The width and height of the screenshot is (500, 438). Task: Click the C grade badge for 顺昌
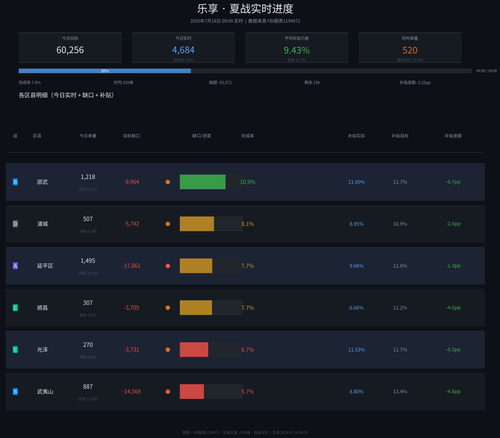coord(15,308)
